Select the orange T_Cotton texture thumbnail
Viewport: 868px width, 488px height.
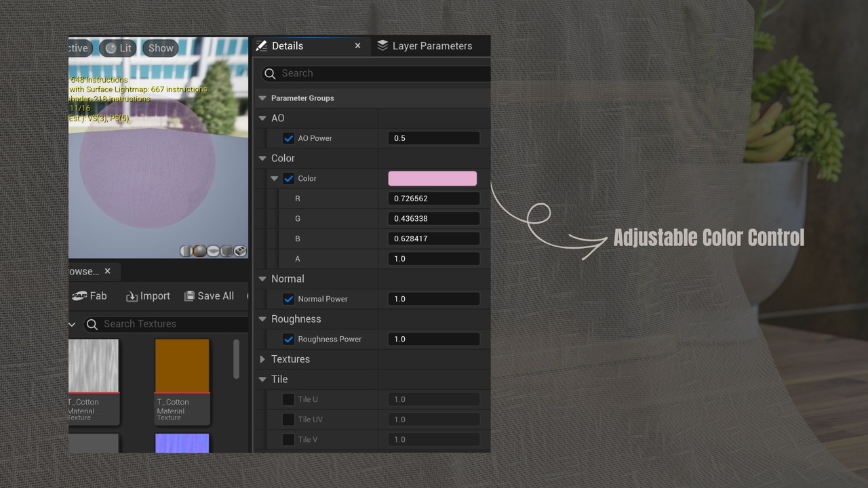coord(182,366)
